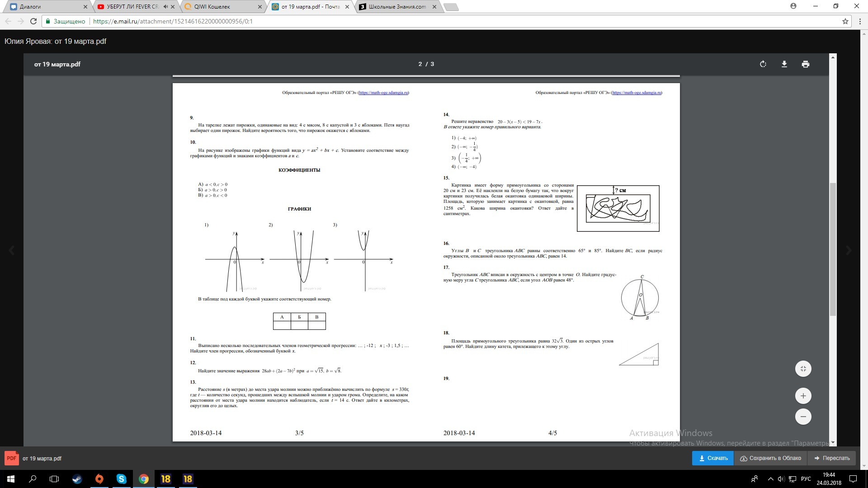The image size is (868, 488).
Task: Click the Защищено secure site indicator
Action: tap(65, 21)
